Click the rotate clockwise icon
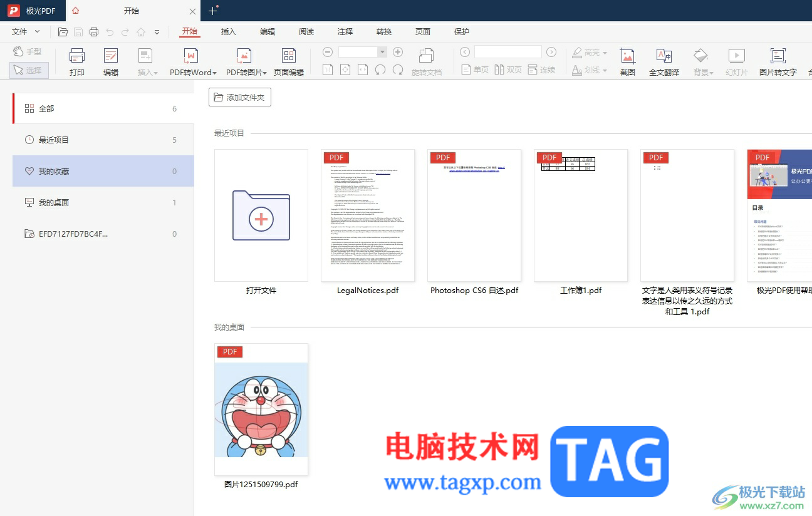Viewport: 812px width, 516px height. (398, 70)
